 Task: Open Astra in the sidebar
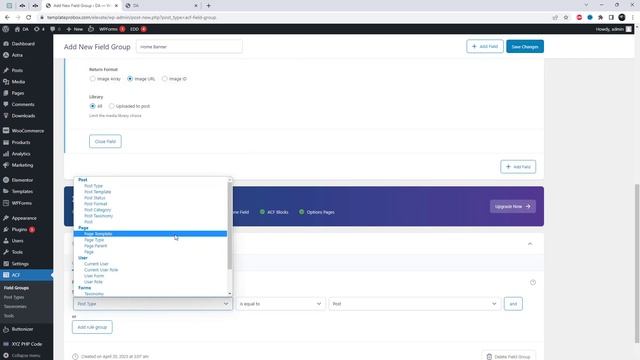[x=17, y=55]
